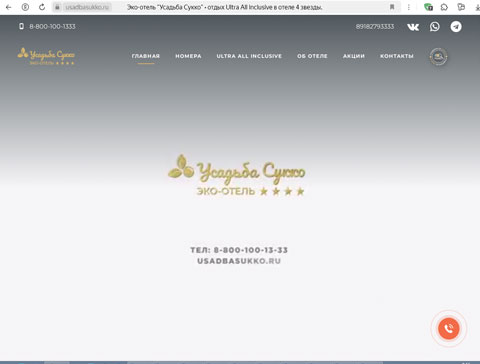This screenshot has height=364, width=480.
Task: Click large Усадьба Сукко center logo
Action: coord(236,175)
